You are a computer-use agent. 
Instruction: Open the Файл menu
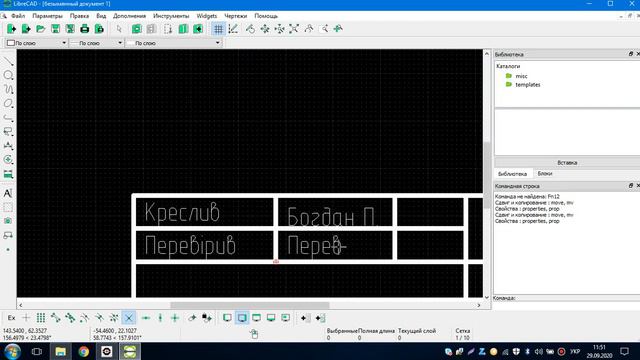[18, 16]
